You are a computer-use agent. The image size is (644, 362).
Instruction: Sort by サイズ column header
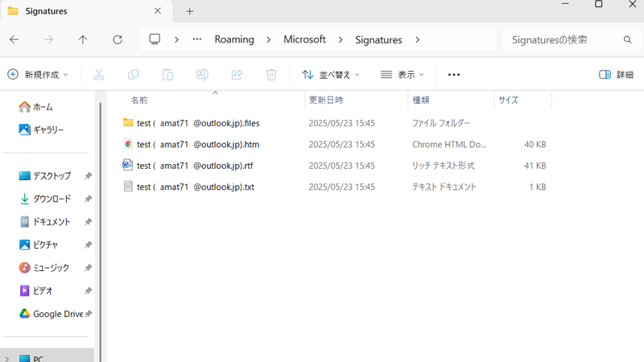[x=508, y=100]
